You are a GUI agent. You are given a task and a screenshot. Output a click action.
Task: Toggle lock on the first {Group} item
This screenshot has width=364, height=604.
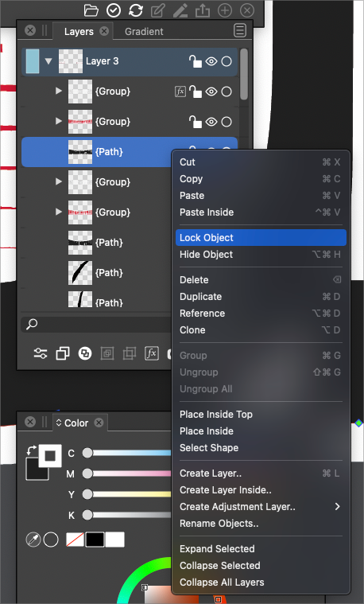pos(195,92)
